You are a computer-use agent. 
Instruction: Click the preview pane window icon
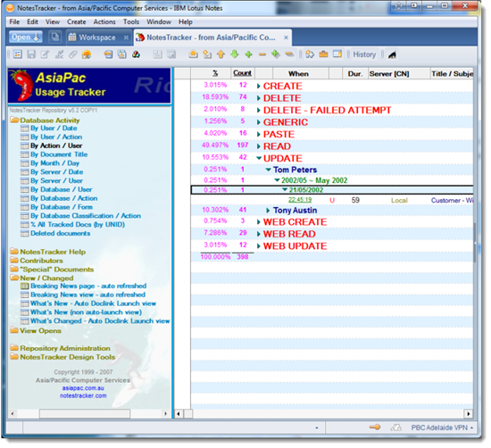[x=337, y=54]
